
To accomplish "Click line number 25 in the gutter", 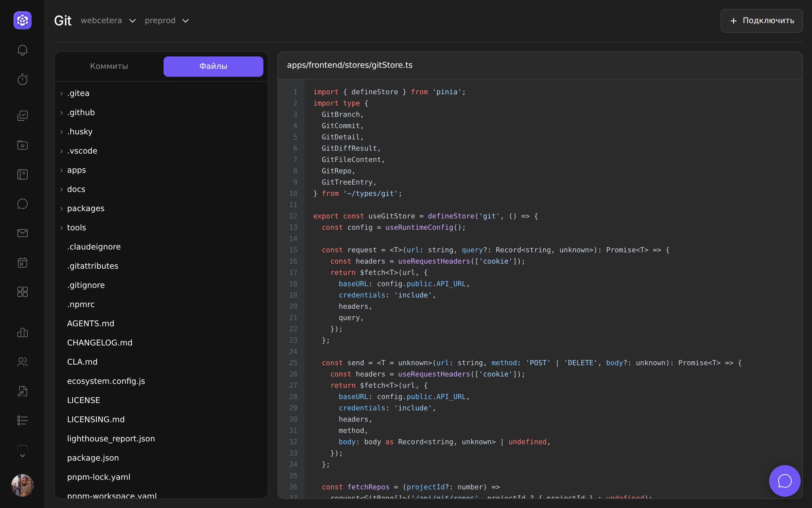I will 293,363.
